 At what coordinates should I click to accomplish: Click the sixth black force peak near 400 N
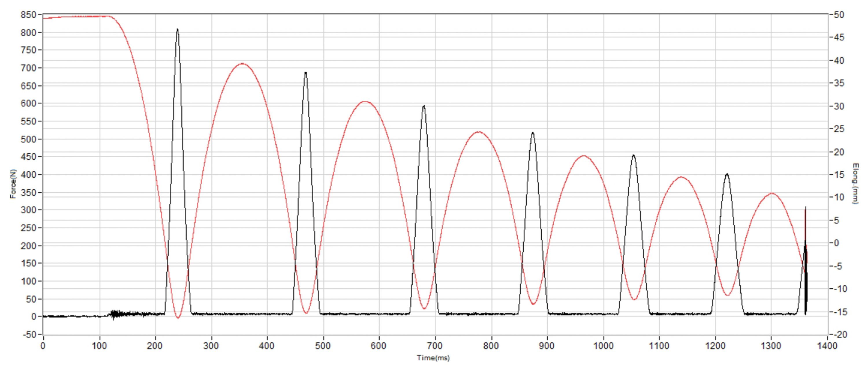(727, 175)
